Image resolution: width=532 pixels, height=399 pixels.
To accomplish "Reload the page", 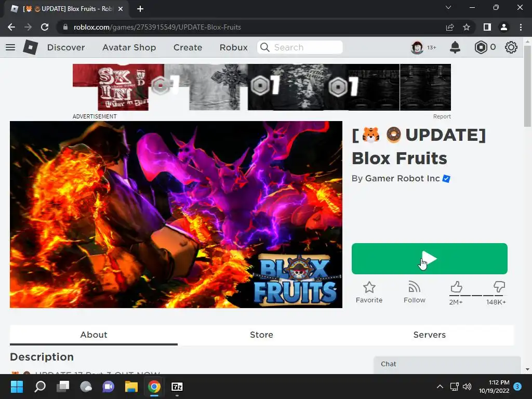I will pyautogui.click(x=45, y=27).
